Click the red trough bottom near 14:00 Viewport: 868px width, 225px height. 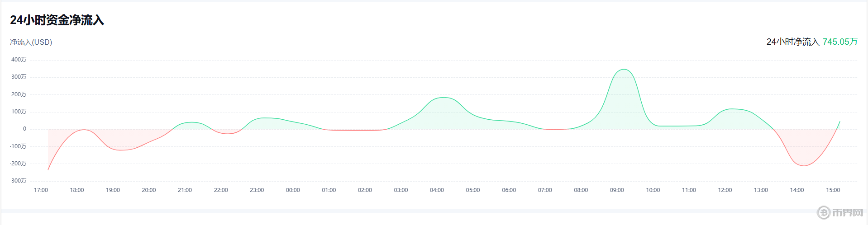[x=804, y=165]
